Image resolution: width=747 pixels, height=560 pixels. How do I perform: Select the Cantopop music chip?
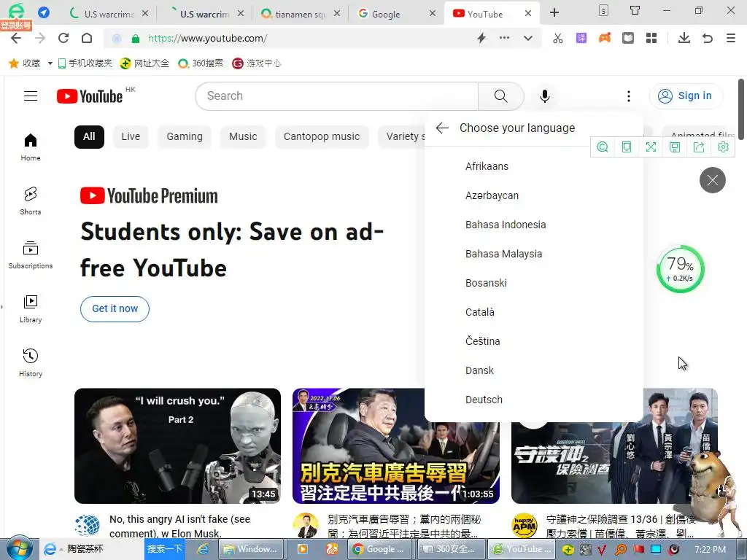(322, 136)
